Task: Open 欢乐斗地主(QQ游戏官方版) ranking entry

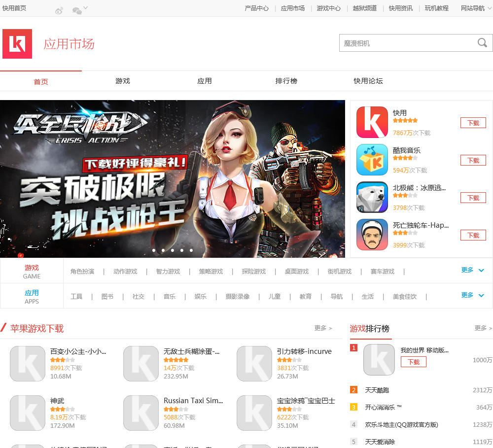Action: click(401, 425)
